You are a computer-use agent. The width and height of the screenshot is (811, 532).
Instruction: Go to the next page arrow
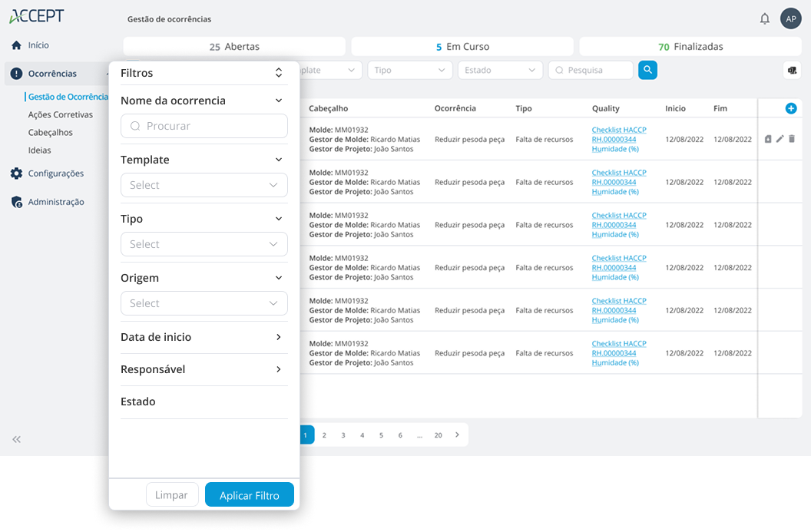click(457, 435)
